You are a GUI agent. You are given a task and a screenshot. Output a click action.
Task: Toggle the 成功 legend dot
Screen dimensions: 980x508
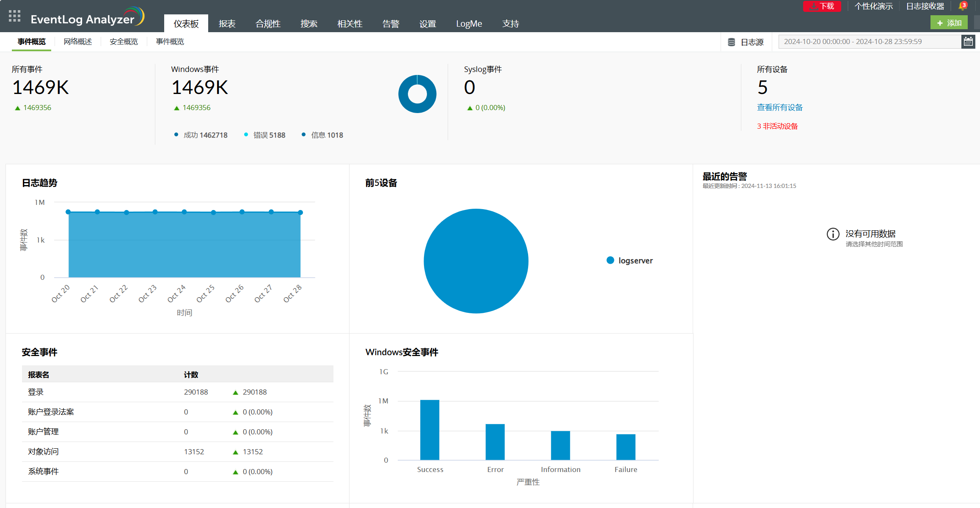[x=176, y=135]
